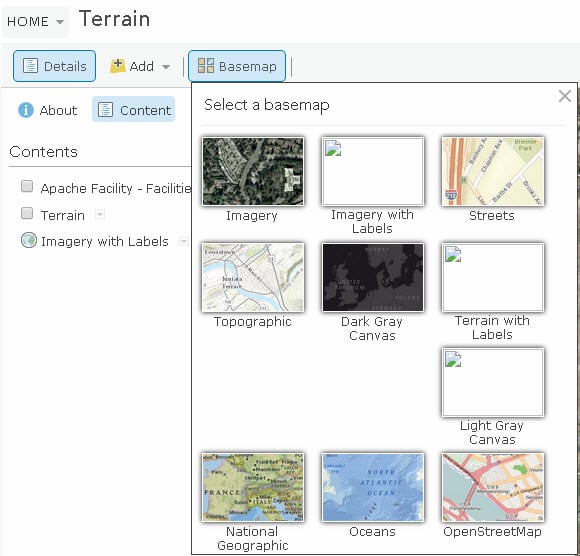The height and width of the screenshot is (556, 580).
Task: Click the blue About info icon
Action: (26, 110)
